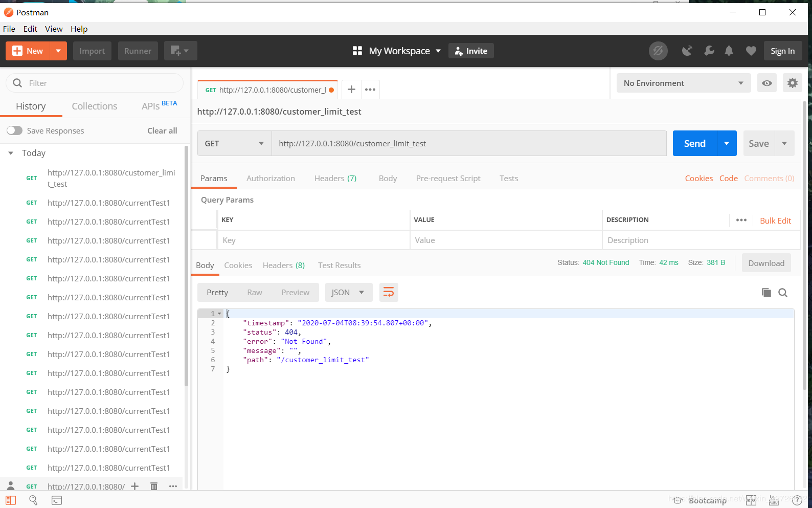The height and width of the screenshot is (508, 812).
Task: Download the response
Action: coord(766,263)
